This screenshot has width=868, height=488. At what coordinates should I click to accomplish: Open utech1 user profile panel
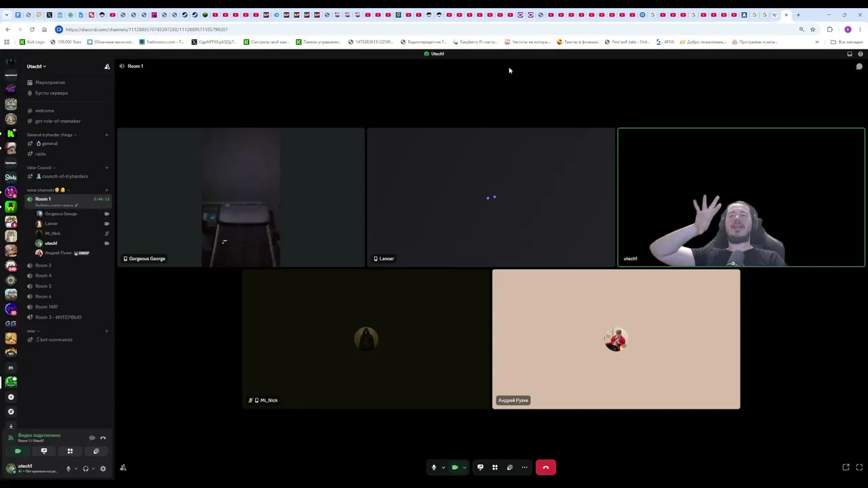33,468
